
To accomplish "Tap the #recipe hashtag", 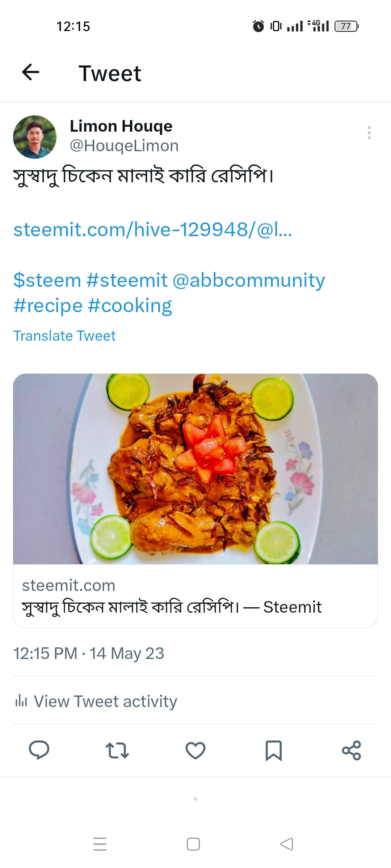I will 48,306.
